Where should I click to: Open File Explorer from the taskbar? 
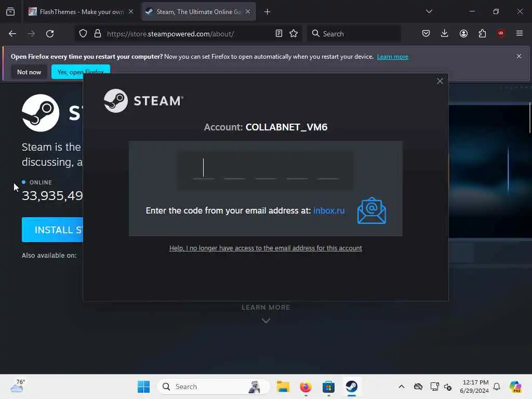click(x=283, y=387)
